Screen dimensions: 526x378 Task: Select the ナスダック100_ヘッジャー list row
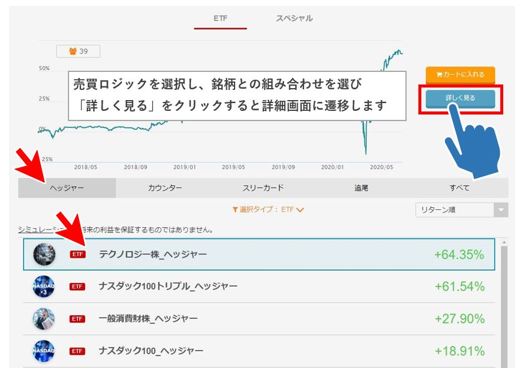tap(259, 351)
